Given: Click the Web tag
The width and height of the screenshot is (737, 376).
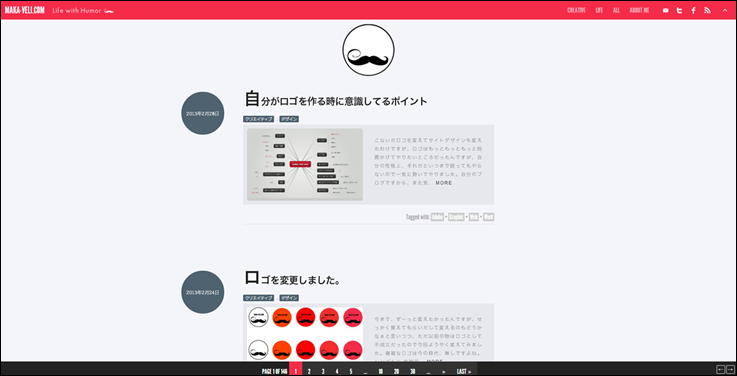Looking at the screenshot, I should 474,217.
